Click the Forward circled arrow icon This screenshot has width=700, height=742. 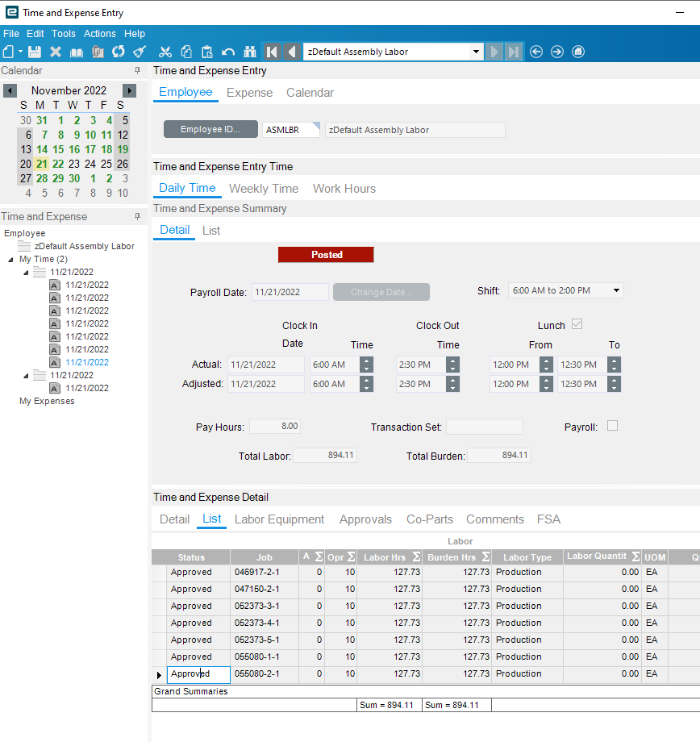click(x=557, y=52)
